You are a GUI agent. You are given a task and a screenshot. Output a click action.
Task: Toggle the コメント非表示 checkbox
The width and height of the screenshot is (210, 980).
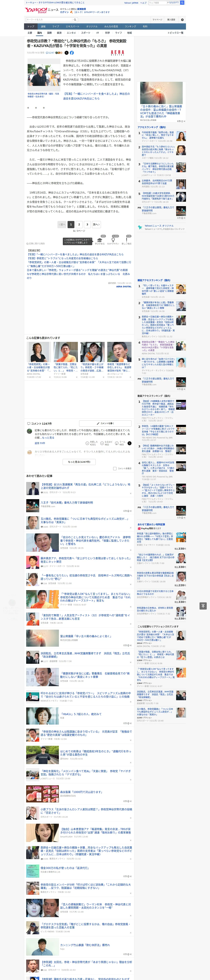(x=115, y=469)
